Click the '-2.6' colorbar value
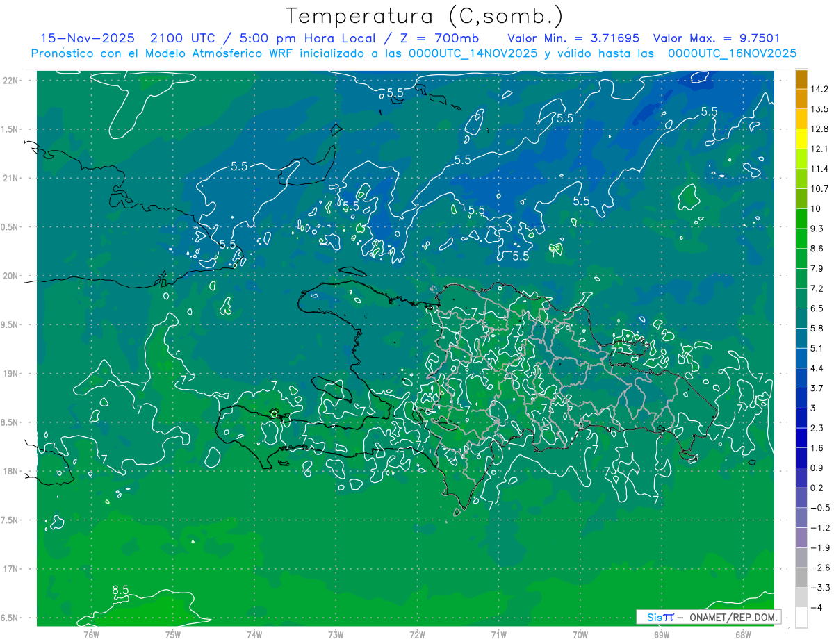The width and height of the screenshot is (834, 644). tap(819, 568)
